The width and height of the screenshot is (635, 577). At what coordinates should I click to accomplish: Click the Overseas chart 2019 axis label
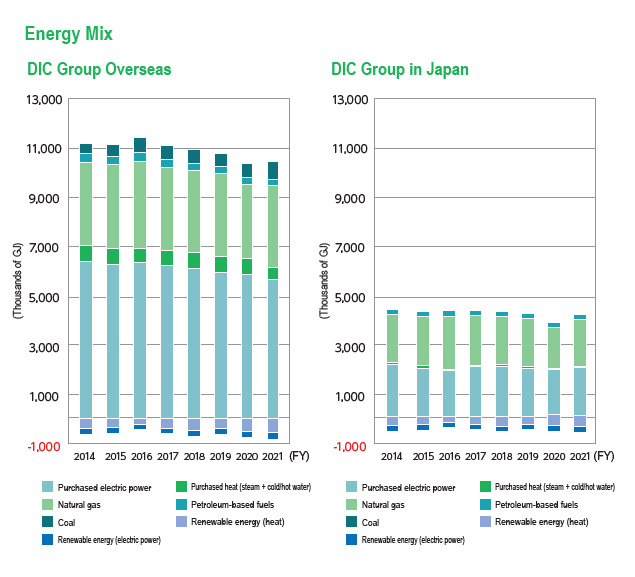click(220, 456)
